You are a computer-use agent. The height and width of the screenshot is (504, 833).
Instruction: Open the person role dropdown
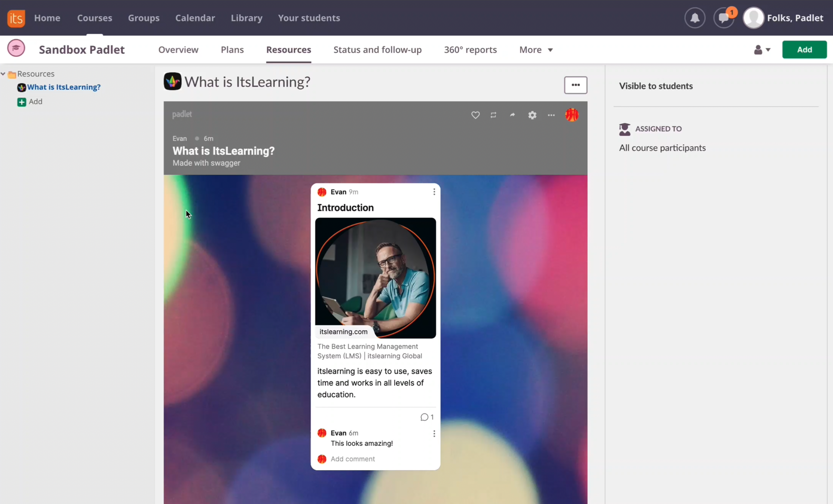(x=762, y=50)
